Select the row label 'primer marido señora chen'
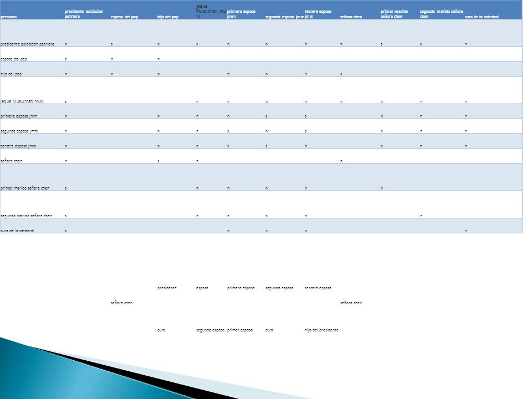The height and width of the screenshot is (399, 532). (x=25, y=188)
